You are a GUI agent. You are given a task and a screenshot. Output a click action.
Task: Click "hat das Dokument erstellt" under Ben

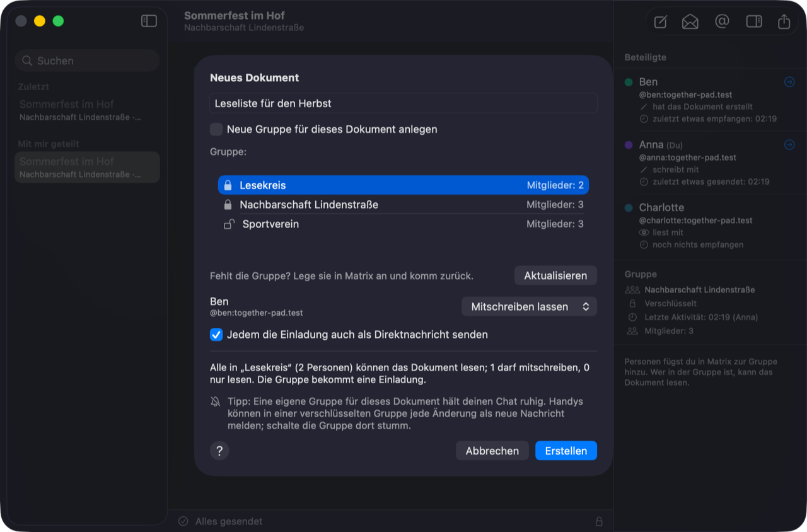pos(702,107)
